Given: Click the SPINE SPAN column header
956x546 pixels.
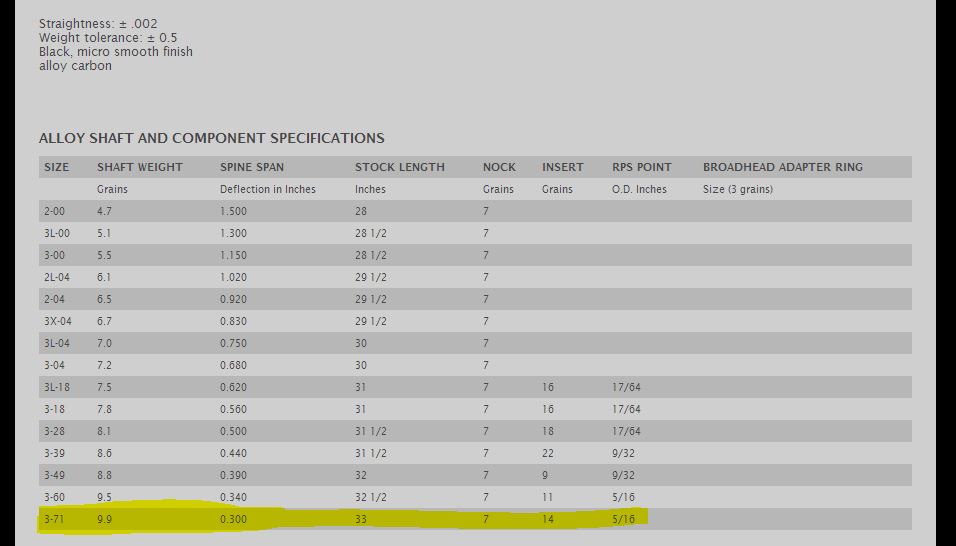Looking at the screenshot, I should (252, 167).
